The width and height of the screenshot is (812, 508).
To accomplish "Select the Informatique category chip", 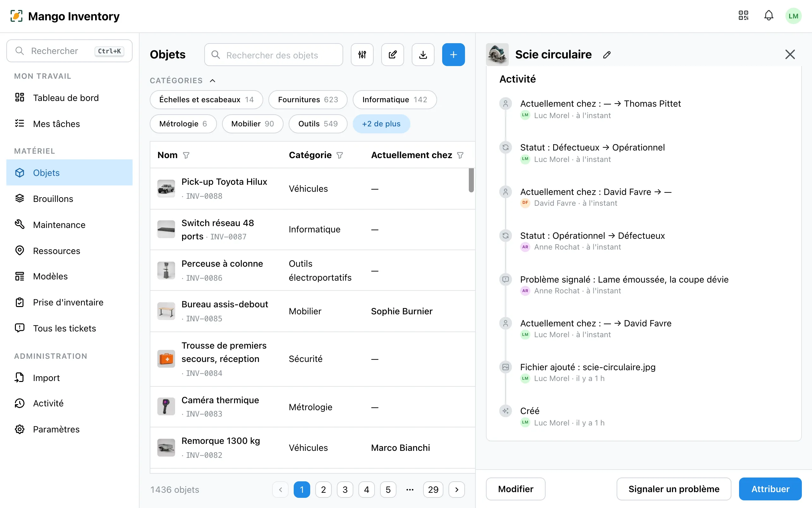I will [x=395, y=99].
